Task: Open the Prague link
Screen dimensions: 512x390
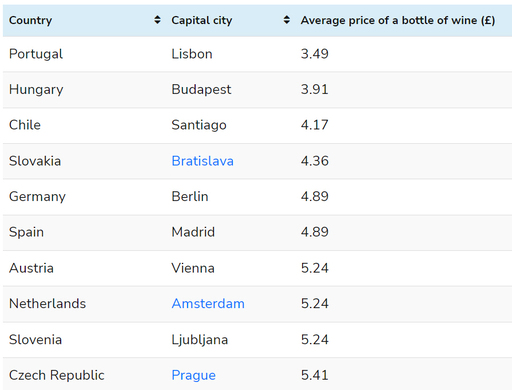Action: pyautogui.click(x=193, y=375)
